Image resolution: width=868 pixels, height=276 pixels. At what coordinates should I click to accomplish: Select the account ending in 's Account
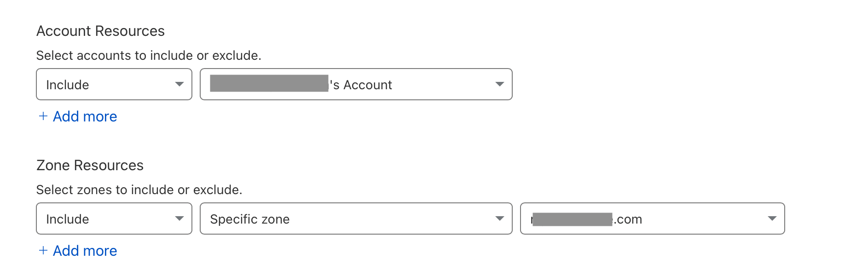tap(355, 84)
